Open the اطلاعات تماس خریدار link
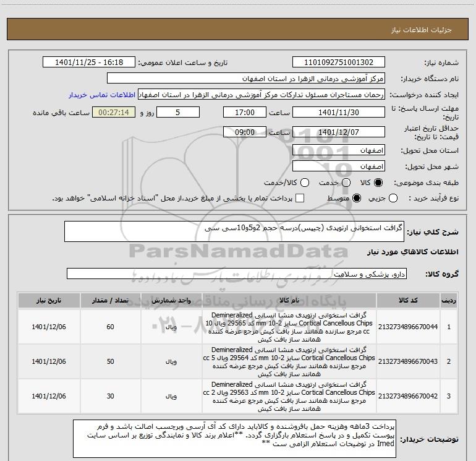Viewport: 476px width, 461px height. (102, 95)
